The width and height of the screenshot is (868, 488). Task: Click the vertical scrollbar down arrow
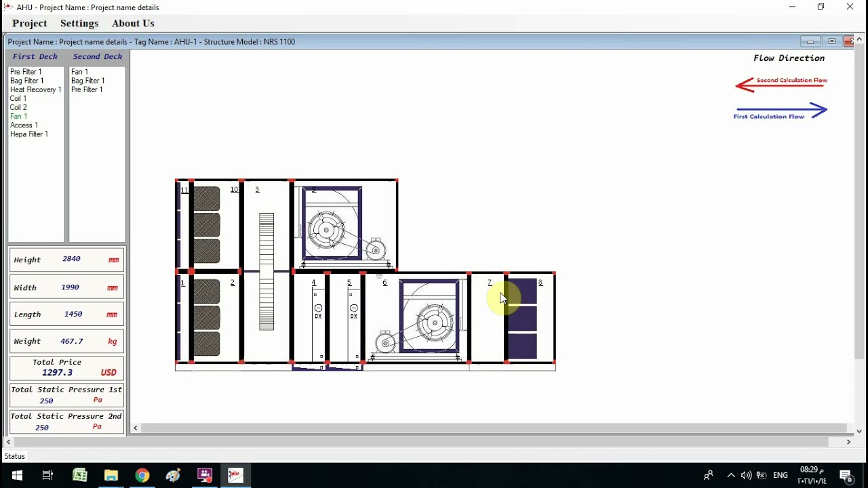(859, 431)
